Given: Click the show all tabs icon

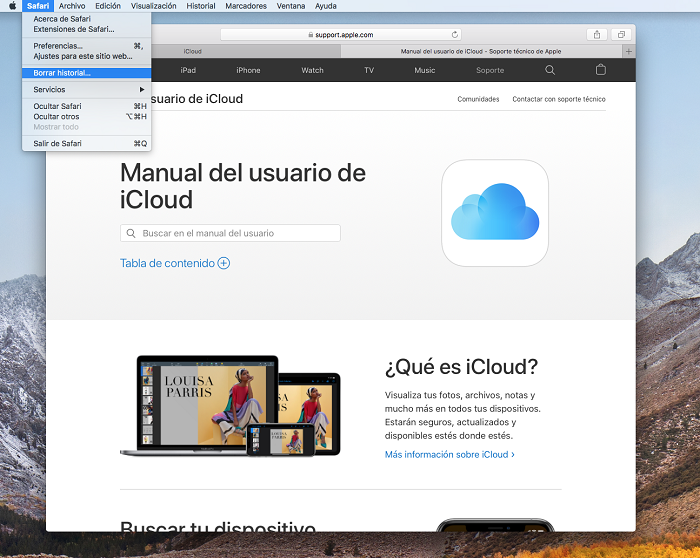Looking at the screenshot, I should point(621,34).
